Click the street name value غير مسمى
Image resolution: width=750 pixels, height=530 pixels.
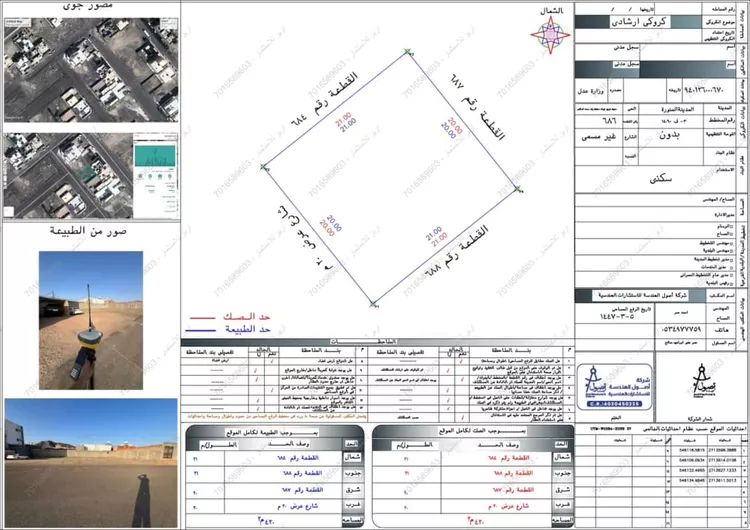coord(599,137)
